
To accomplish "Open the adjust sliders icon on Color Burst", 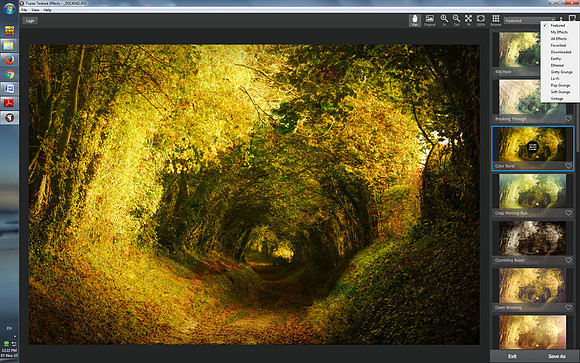I will coord(532,147).
